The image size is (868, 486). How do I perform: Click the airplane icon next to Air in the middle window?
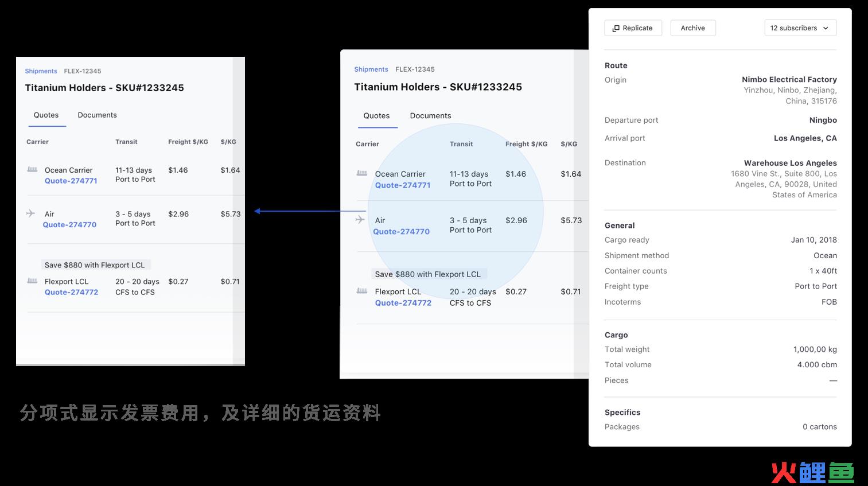[x=360, y=220]
